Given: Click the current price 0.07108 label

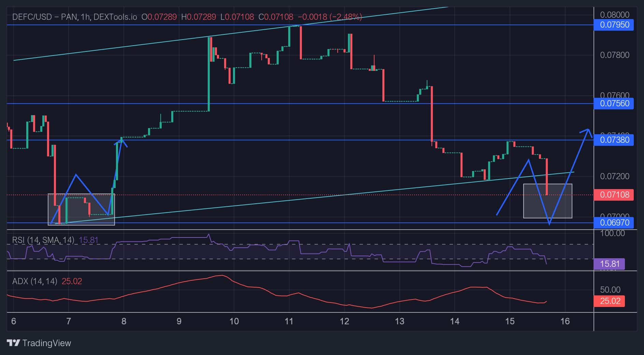Looking at the screenshot, I should pos(614,195).
